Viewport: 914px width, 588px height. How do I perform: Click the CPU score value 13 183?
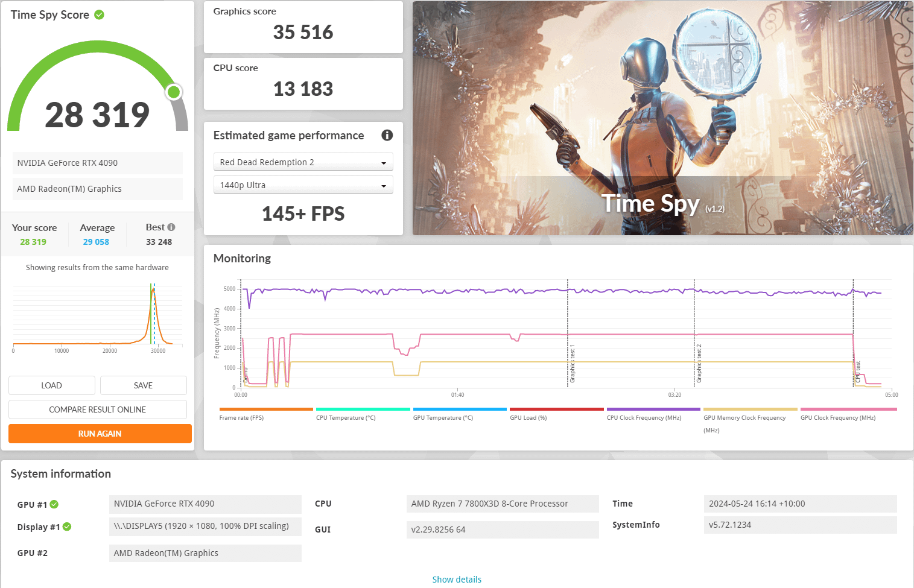pos(303,89)
